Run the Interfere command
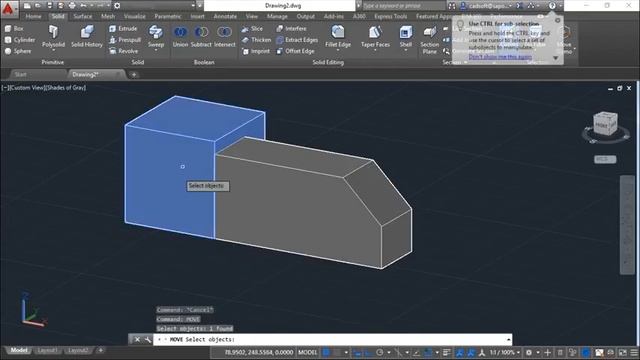 [x=291, y=29]
